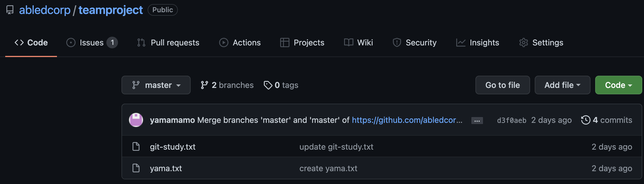The image size is (644, 184).
Task: Click the tag icon next to 0 tags
Action: point(268,85)
